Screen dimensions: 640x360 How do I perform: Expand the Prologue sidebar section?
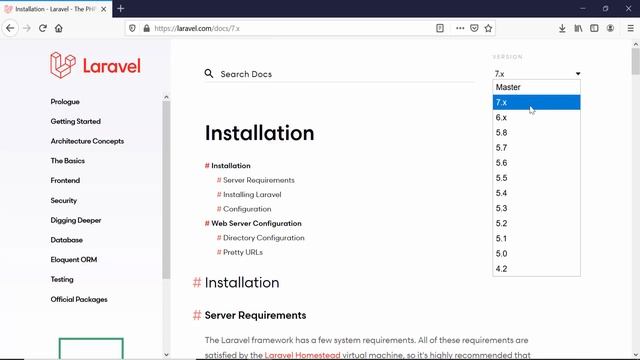coord(65,102)
